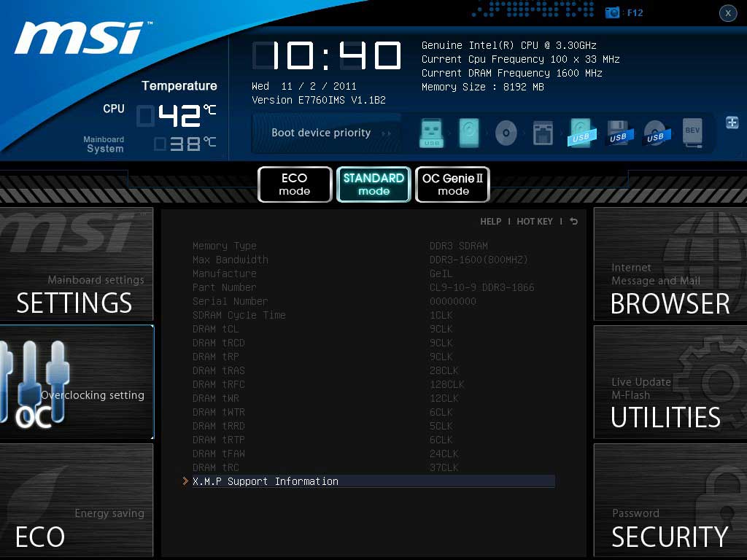Viewport: 747px width, 560px height.
Task: Click the DDR3-1600(800MHZ) value
Action: 479,260
